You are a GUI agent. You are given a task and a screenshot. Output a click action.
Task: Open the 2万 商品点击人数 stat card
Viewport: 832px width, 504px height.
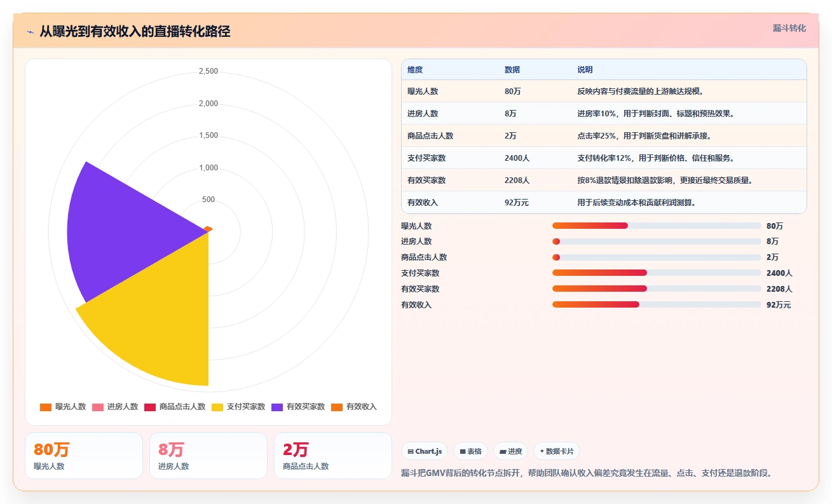[x=333, y=456]
